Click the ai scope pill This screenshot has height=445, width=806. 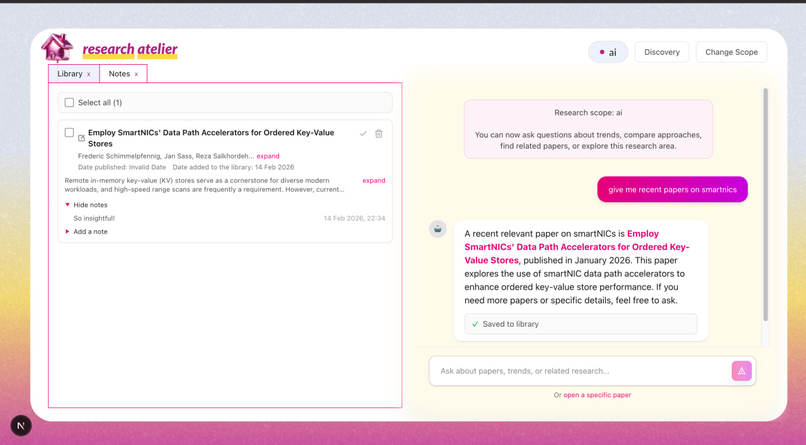[x=608, y=52]
